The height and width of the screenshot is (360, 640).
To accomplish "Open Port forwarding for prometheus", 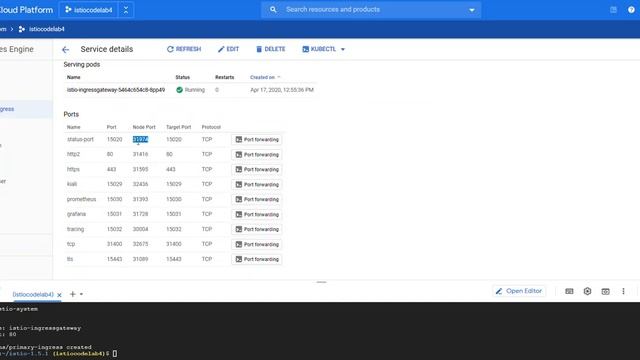I will click(257, 199).
